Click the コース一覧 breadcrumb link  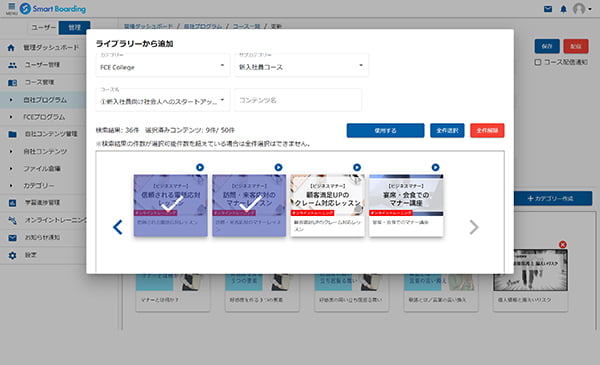pos(246,26)
